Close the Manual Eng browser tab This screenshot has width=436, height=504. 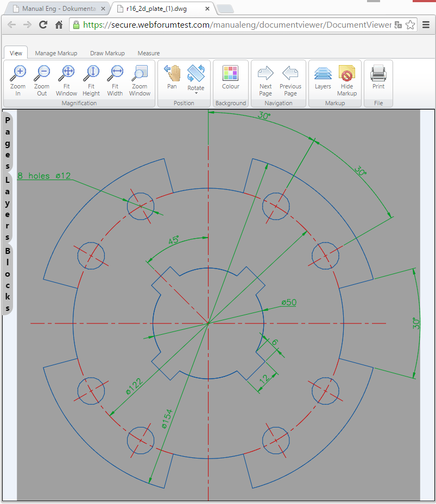pos(103,9)
